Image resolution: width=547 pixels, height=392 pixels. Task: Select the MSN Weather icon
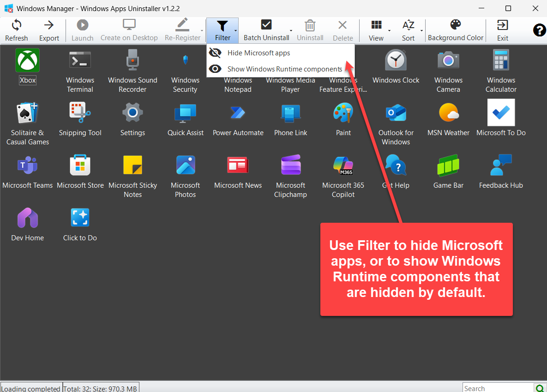pos(449,113)
